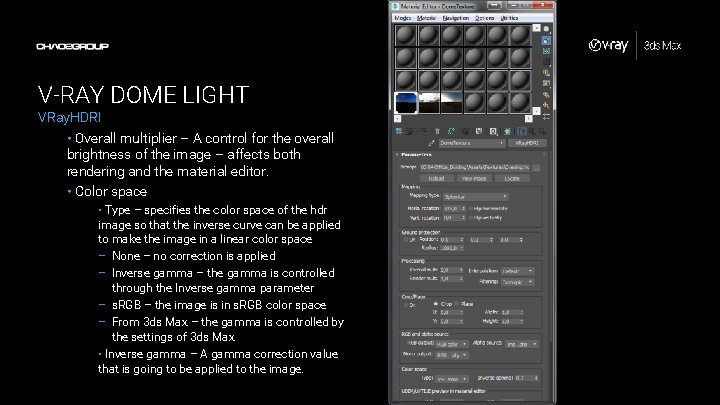This screenshot has width=720, height=405.
Task: Click Select by Material icon
Action: [x=546, y=106]
